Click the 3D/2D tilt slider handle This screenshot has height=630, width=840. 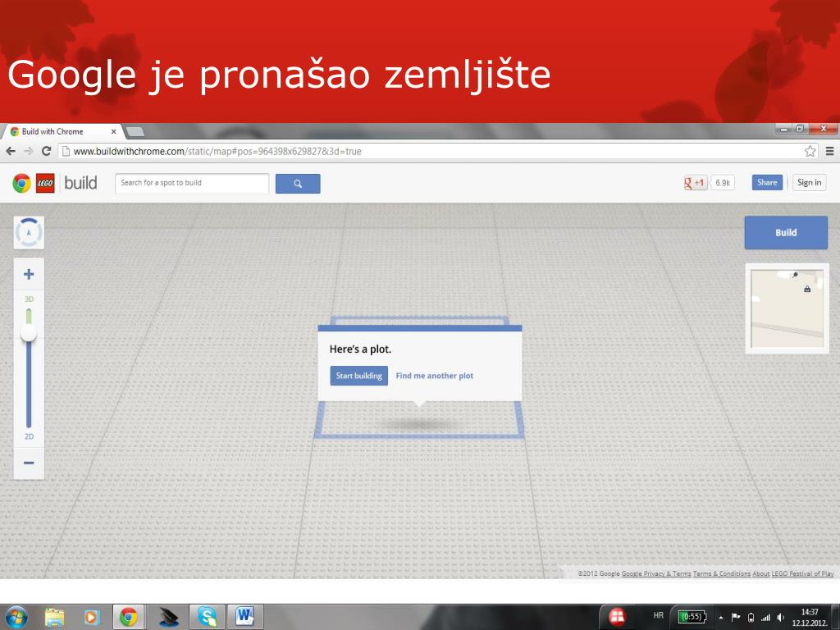pyautogui.click(x=29, y=333)
